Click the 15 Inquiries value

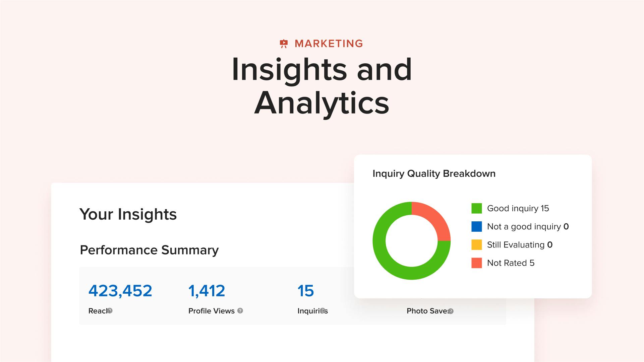306,291
